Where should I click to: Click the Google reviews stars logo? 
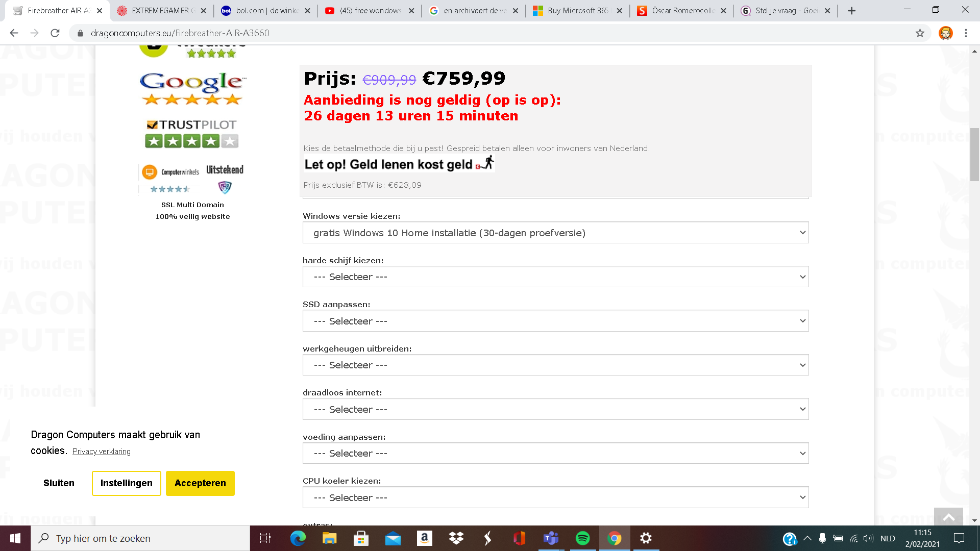[x=192, y=89]
